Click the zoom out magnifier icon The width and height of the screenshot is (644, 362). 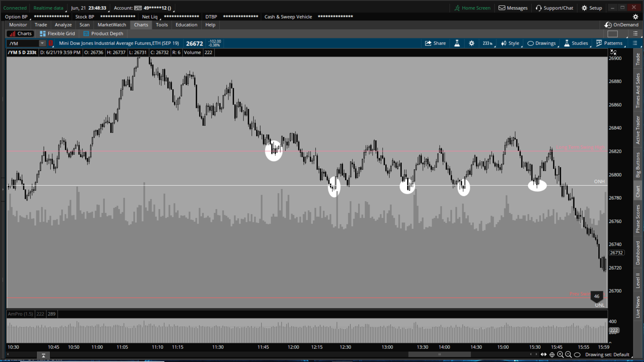coord(568,355)
